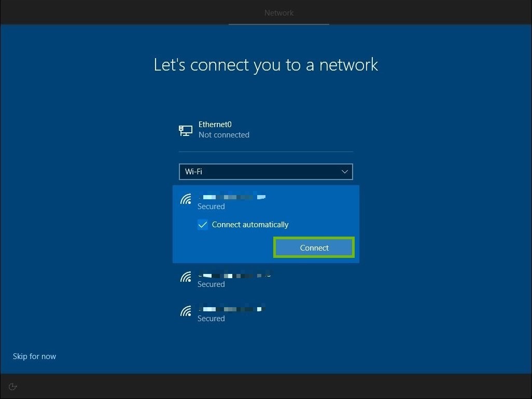Switch to the Network tab at top
This screenshot has height=399, width=532.
[x=278, y=12]
